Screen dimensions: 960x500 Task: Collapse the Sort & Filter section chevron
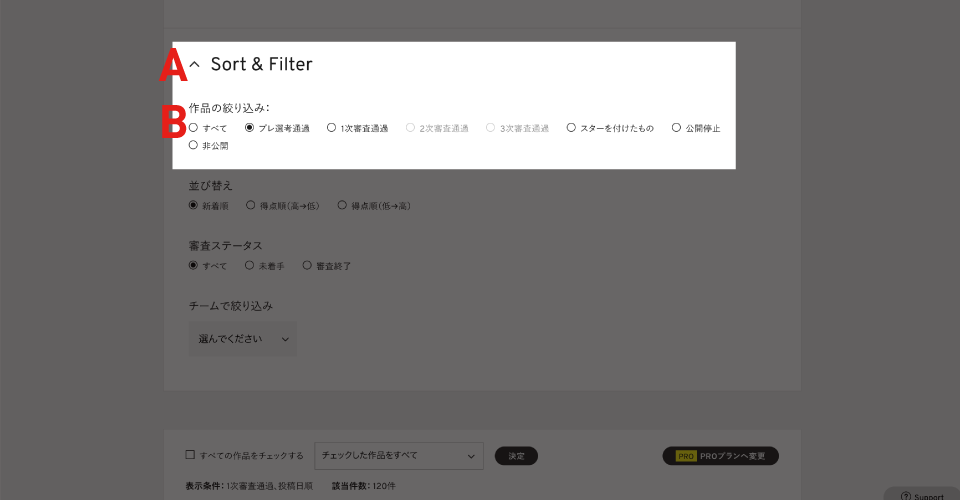click(195, 64)
